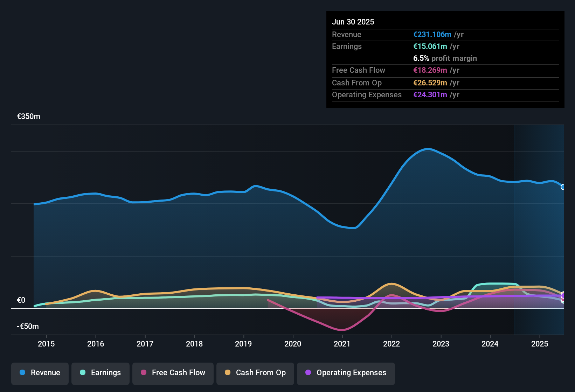575x392 pixels.
Task: Click the pink Free Cash Flow dot
Action: click(144, 372)
